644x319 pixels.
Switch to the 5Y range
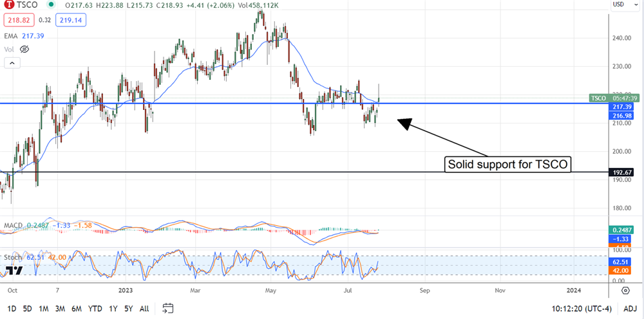129,309
